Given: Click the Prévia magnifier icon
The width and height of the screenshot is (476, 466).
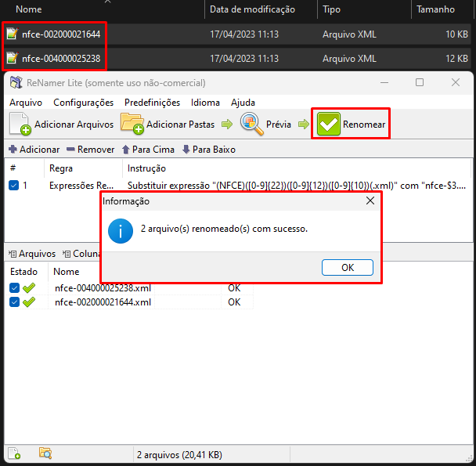Looking at the screenshot, I should click(x=251, y=124).
